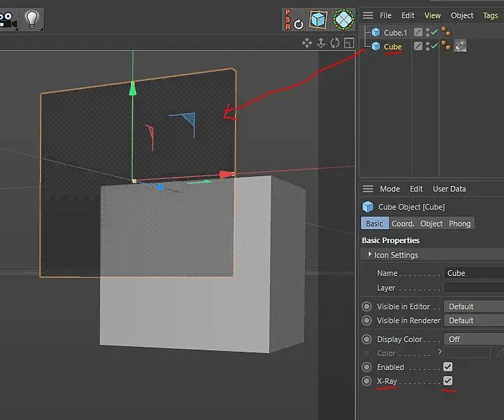This screenshot has width=504, height=420.
Task: Open the User Data menu
Action: [449, 189]
